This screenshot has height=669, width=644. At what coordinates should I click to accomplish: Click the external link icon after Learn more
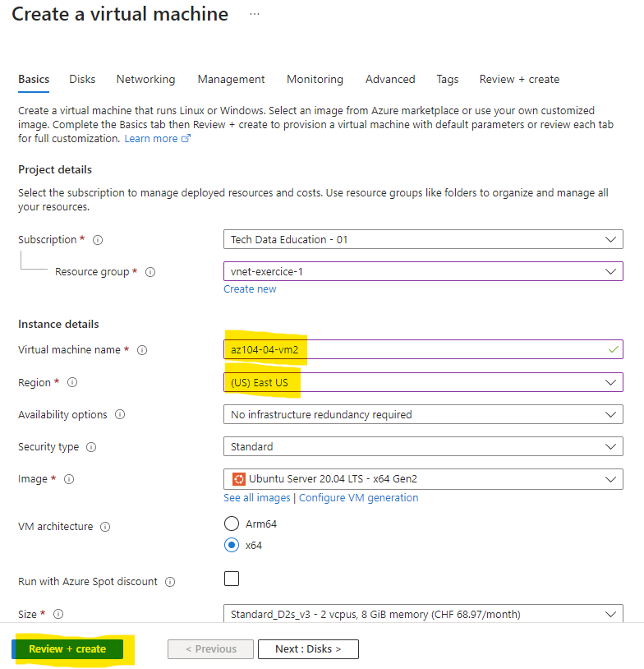(x=186, y=138)
